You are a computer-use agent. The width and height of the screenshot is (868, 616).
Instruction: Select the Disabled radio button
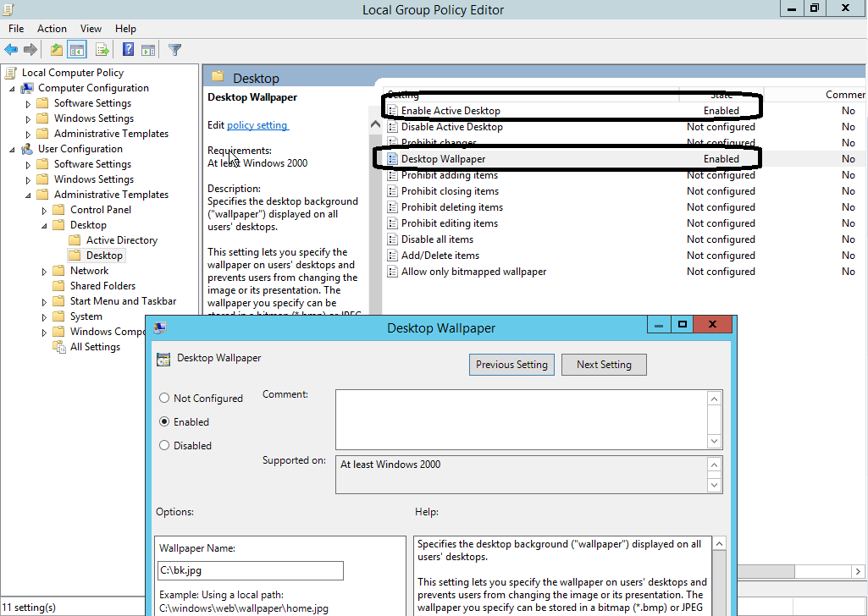click(164, 446)
